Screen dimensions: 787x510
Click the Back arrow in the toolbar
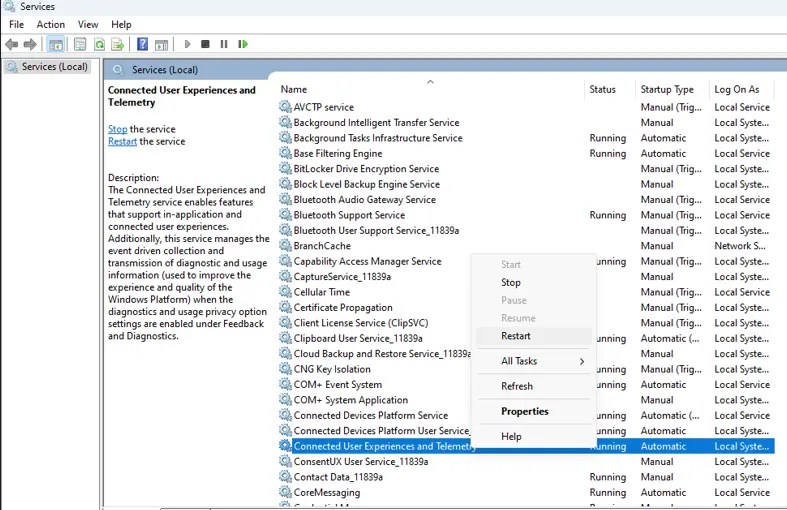point(11,44)
